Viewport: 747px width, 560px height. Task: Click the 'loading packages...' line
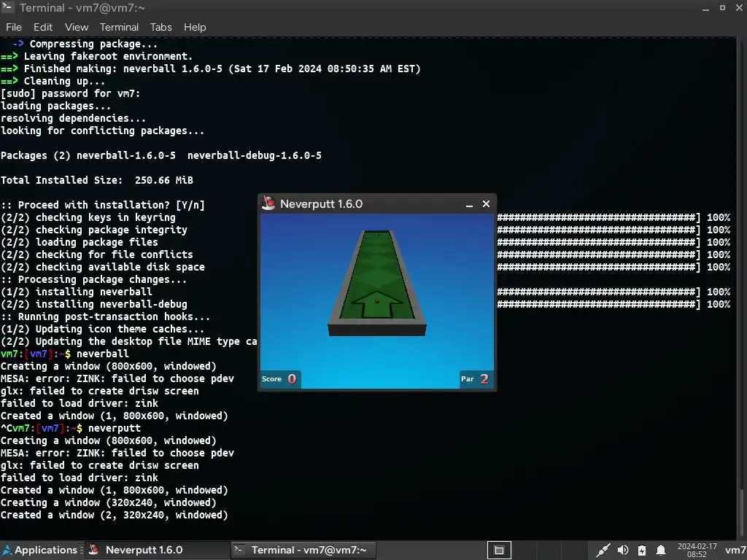click(55, 106)
